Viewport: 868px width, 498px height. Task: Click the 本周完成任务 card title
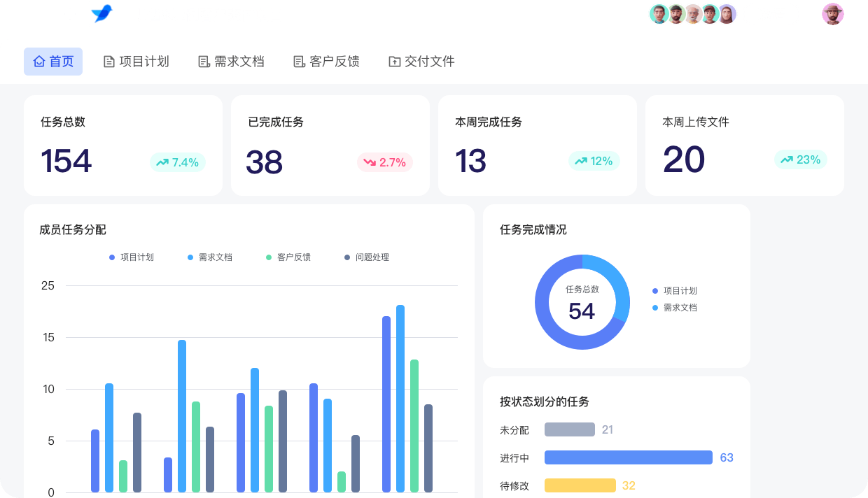click(x=489, y=122)
